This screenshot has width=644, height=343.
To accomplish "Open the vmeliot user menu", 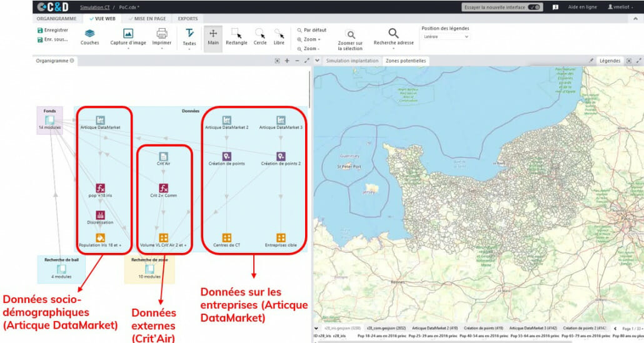I will [620, 7].
